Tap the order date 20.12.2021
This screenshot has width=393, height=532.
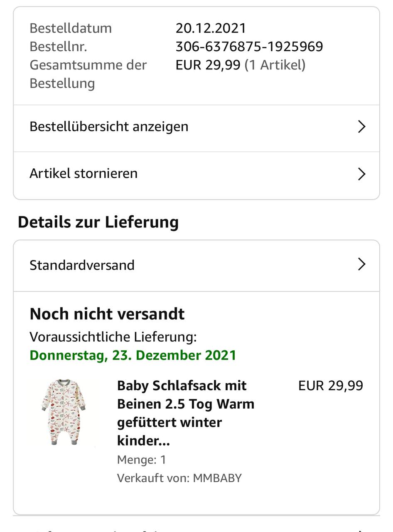click(211, 28)
